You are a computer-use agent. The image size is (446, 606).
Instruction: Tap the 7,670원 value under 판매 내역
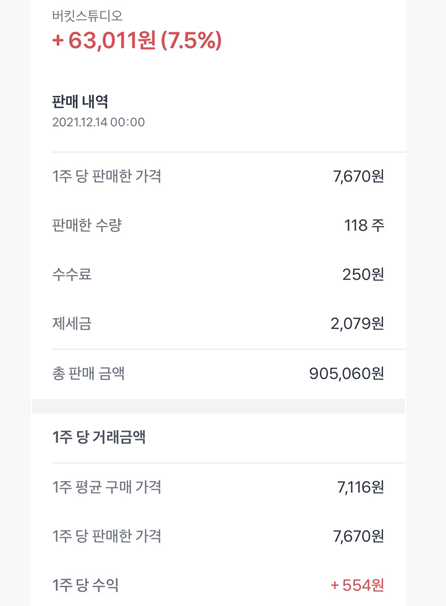pyautogui.click(x=358, y=176)
